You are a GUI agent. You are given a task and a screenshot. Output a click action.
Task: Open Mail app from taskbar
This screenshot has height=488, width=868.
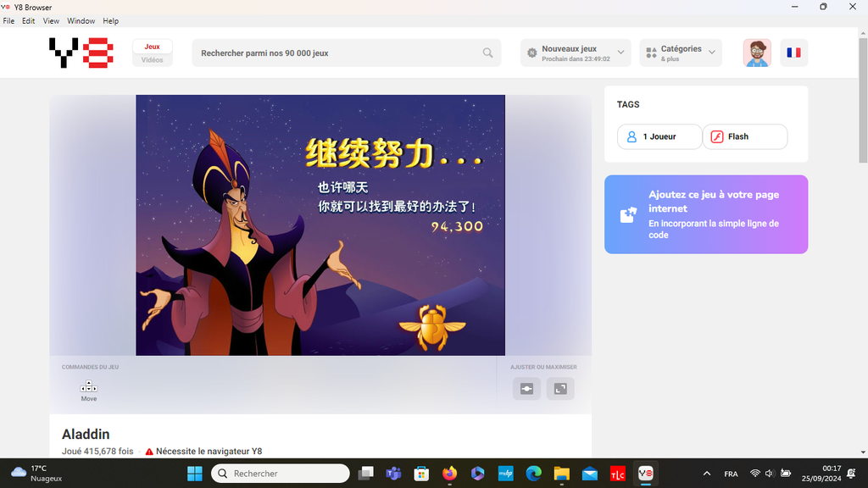pos(590,474)
